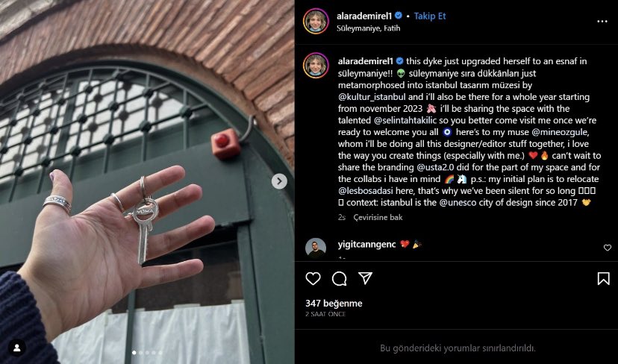This screenshot has width=618, height=364.
Task: Open comments via speech bubble icon
Action: tap(339, 278)
